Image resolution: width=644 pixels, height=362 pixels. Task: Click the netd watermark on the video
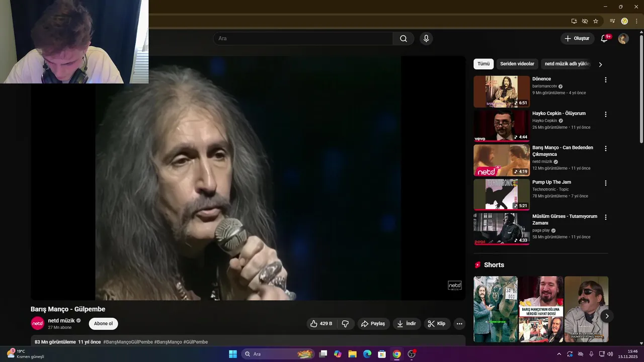(455, 286)
